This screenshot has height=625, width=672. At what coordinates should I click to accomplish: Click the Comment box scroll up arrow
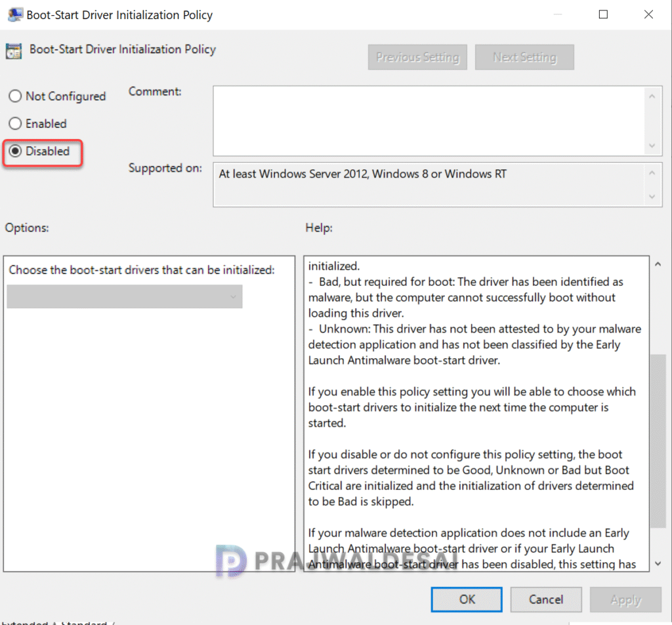(652, 96)
